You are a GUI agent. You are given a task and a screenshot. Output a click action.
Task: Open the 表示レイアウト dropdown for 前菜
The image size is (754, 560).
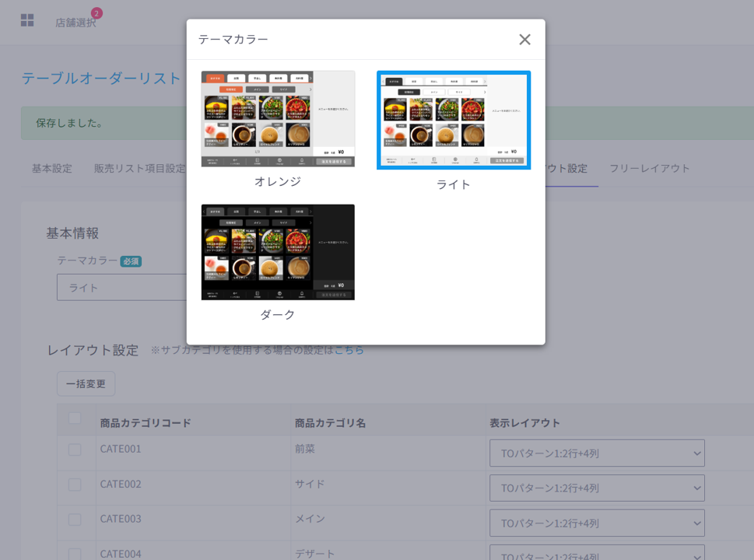pyautogui.click(x=597, y=453)
